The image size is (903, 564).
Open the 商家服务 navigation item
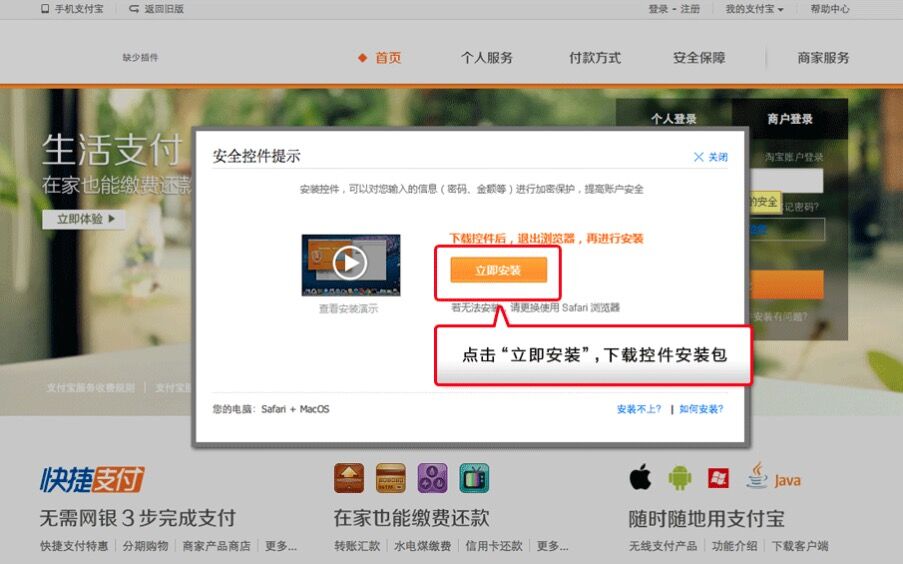pyautogui.click(x=823, y=58)
